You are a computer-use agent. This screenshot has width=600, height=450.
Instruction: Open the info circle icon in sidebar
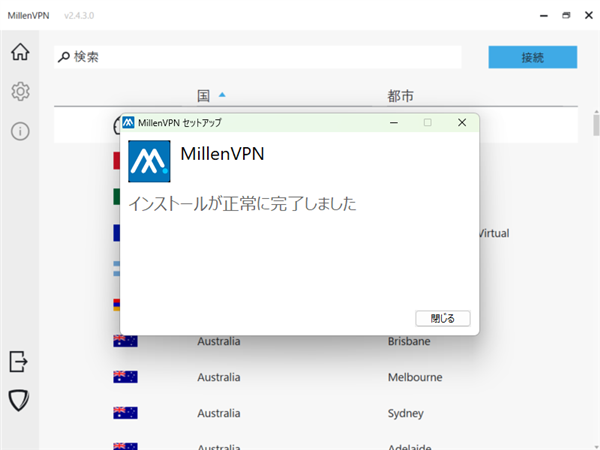coord(20,131)
